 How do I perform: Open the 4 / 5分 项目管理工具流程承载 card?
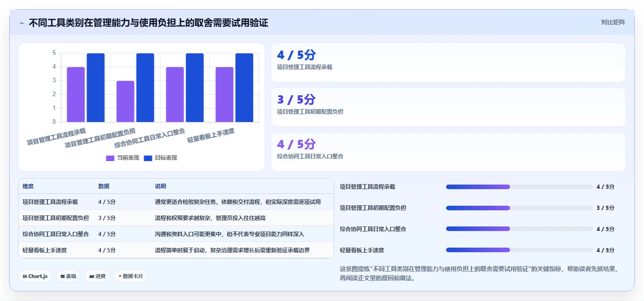[x=448, y=62]
